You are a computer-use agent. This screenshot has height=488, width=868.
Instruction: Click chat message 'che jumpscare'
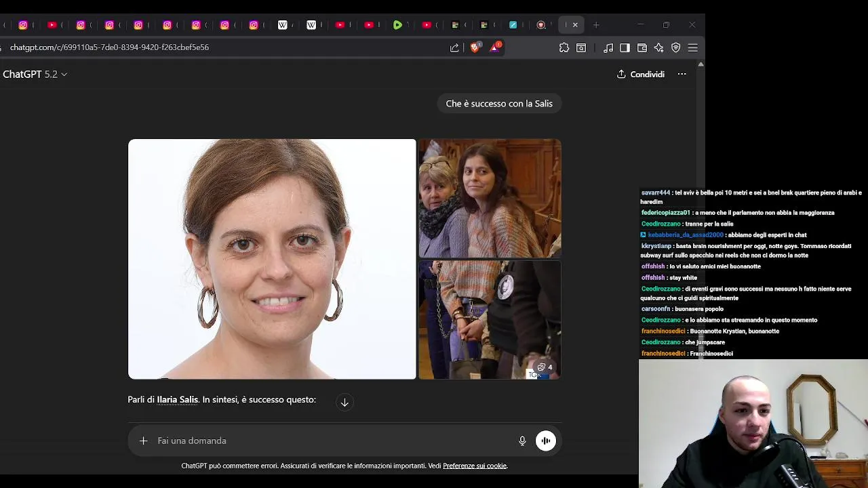point(705,342)
